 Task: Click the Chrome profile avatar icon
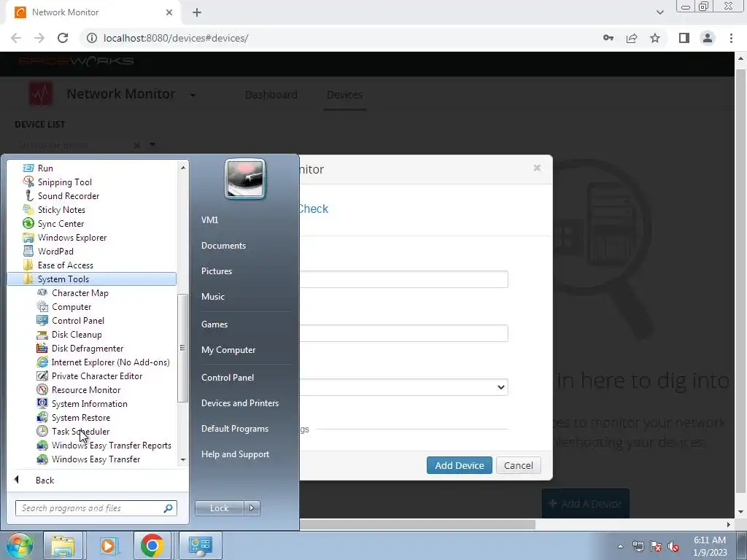708,38
